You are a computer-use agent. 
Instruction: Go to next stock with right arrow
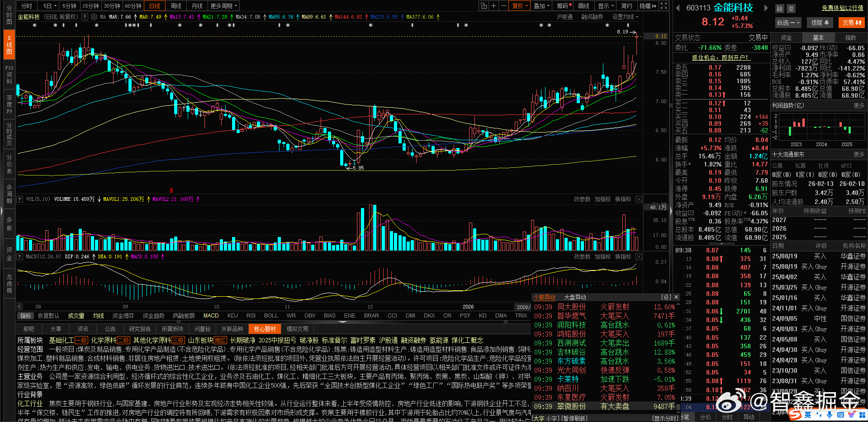[766, 8]
